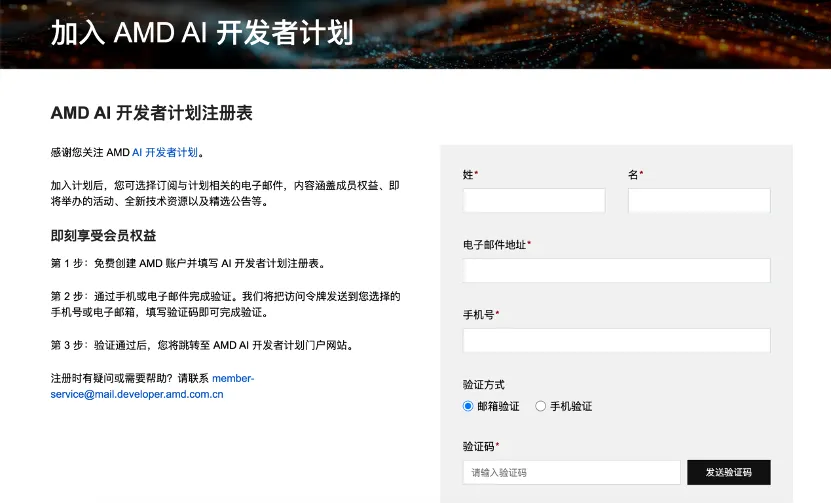Image resolution: width=832 pixels, height=504 pixels.
Task: Click the 发送验证码 button
Action: point(729,472)
